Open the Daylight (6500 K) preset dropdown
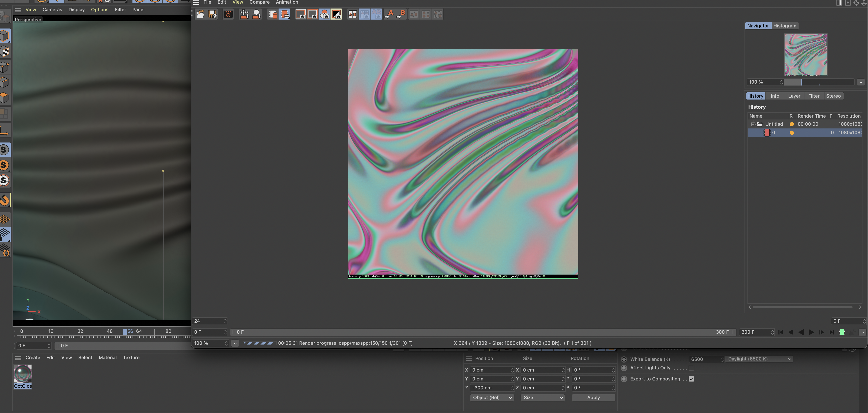The width and height of the screenshot is (868, 413). 759,359
